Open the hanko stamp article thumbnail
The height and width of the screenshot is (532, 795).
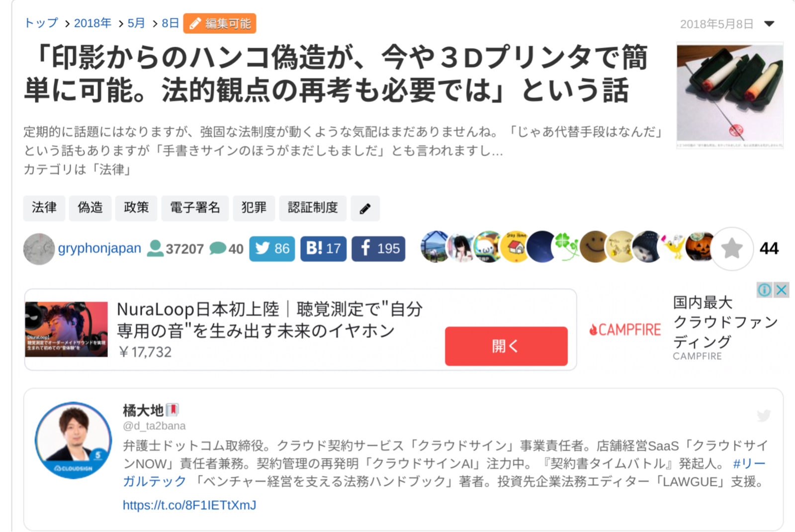coord(730,96)
